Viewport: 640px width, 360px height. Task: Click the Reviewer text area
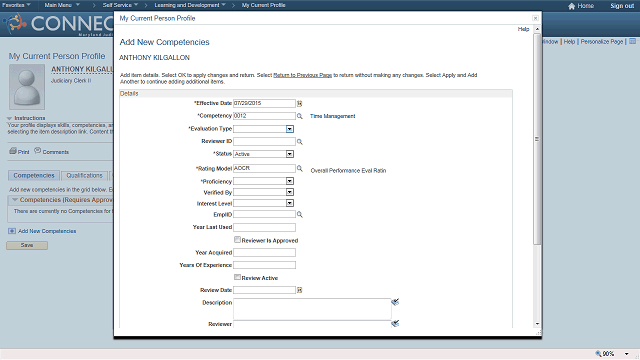pos(312,324)
